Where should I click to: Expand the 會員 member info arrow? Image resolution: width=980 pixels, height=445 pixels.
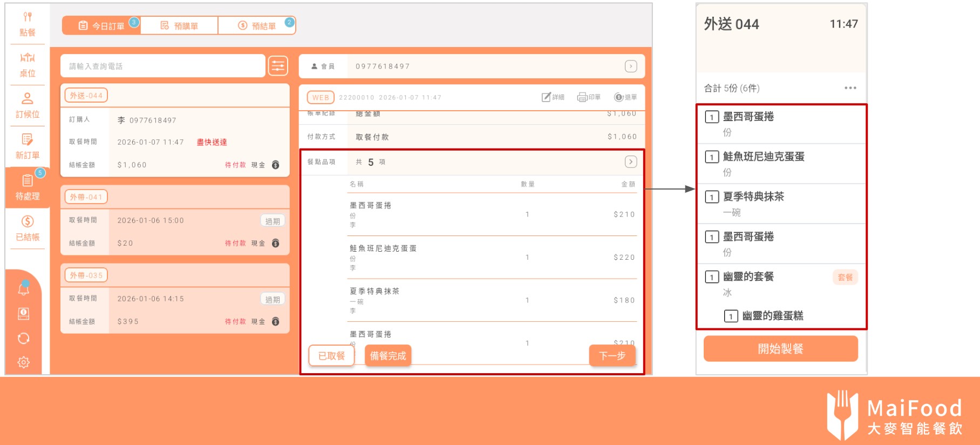point(630,66)
